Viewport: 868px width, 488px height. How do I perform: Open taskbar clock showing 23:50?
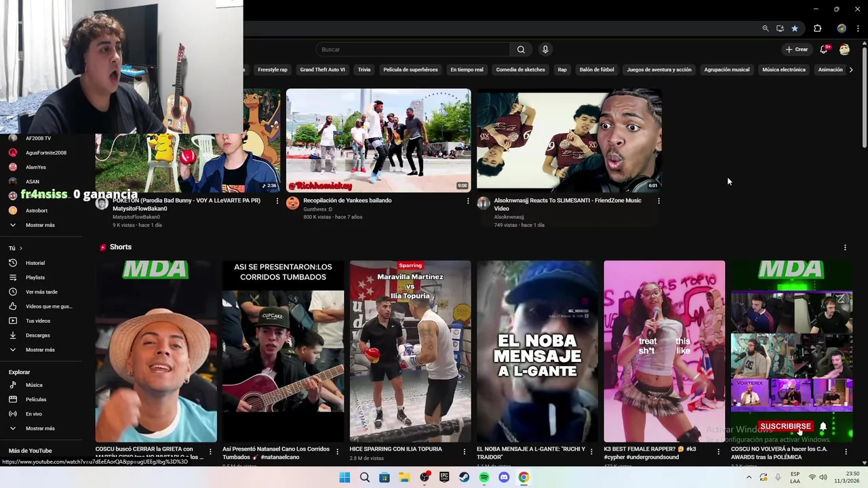847,477
